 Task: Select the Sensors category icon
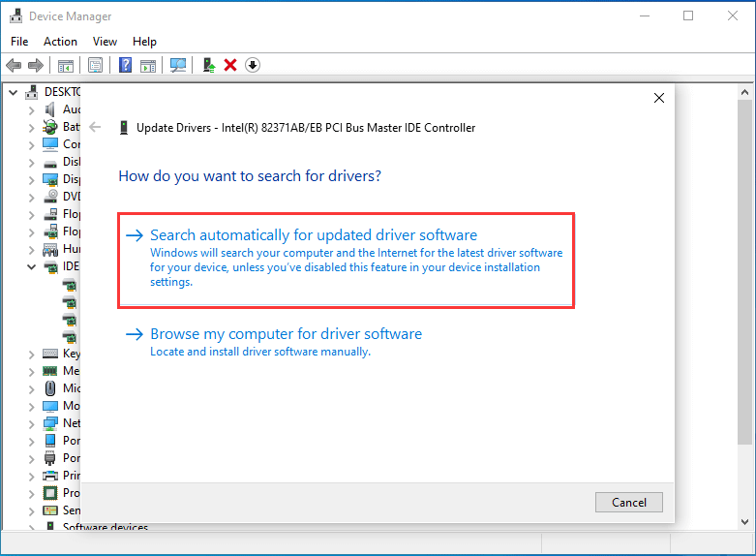[x=50, y=510]
